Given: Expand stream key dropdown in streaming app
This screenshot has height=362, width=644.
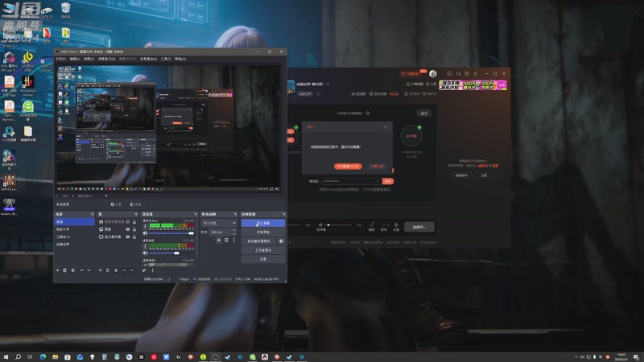Looking at the screenshot, I should click(378, 181).
